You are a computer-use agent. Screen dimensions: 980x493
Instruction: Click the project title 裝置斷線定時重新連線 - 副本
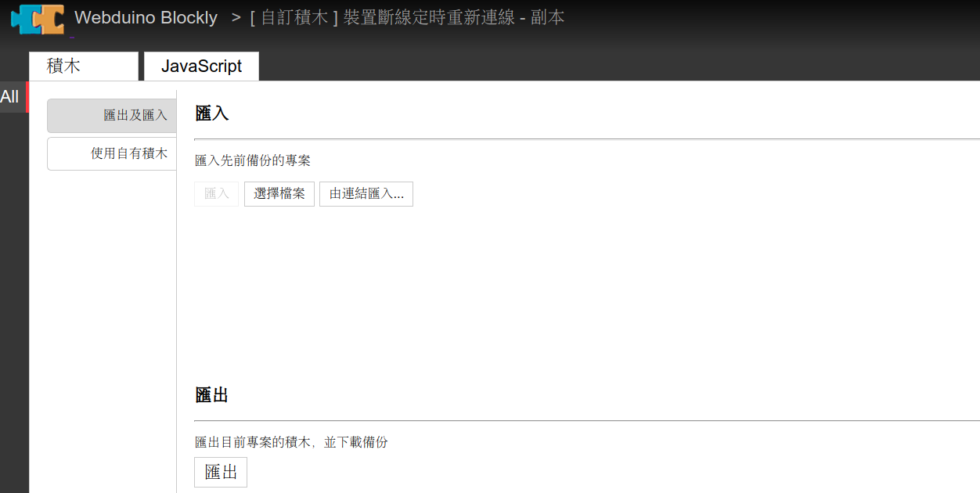coord(407,17)
